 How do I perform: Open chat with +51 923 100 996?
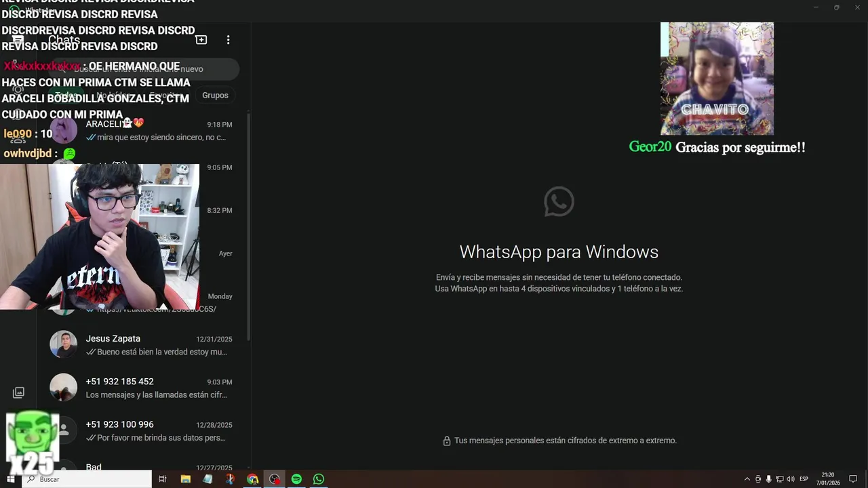(142, 430)
